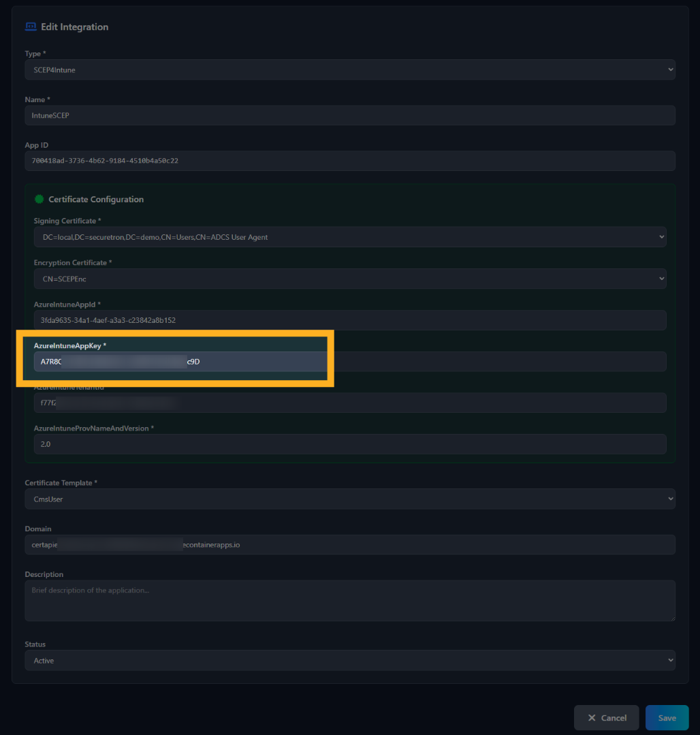
Task: Click the chevron icon on the Type dropdown
Action: 669,69
